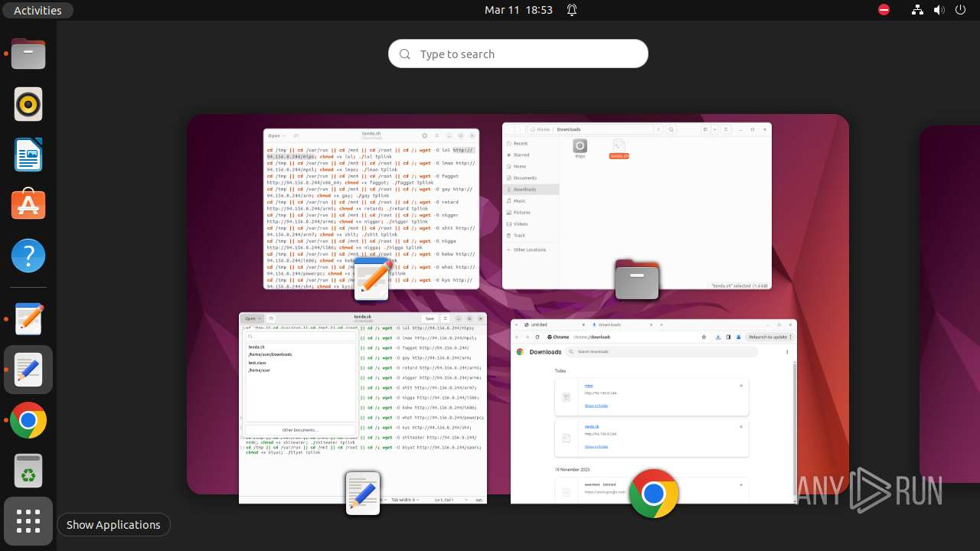Click the volume icon in top bar
The width and height of the screenshot is (980, 551).
click(x=938, y=10)
